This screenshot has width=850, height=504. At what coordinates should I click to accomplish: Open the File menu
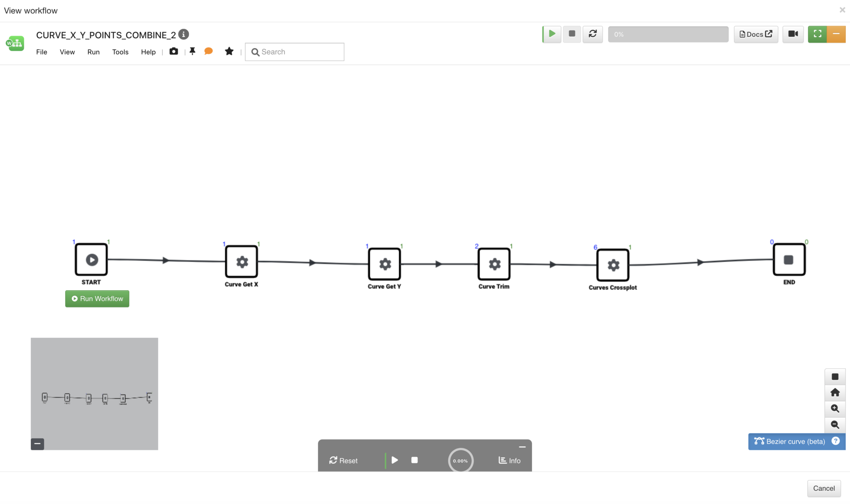(42, 52)
